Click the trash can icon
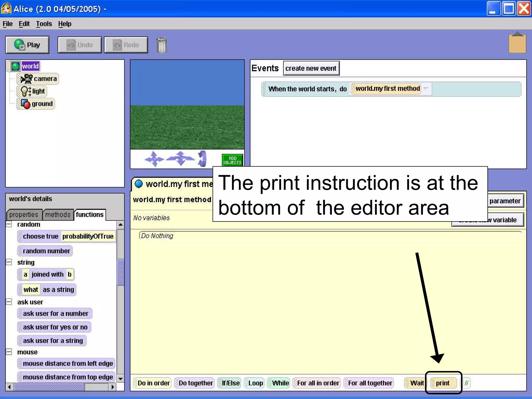This screenshot has width=532, height=399. pos(162,45)
